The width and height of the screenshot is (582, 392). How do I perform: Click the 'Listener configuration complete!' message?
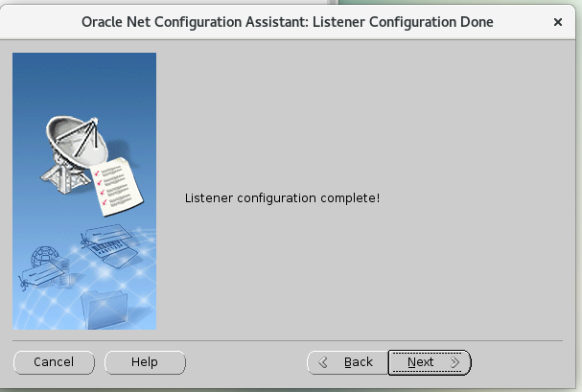pos(281,198)
